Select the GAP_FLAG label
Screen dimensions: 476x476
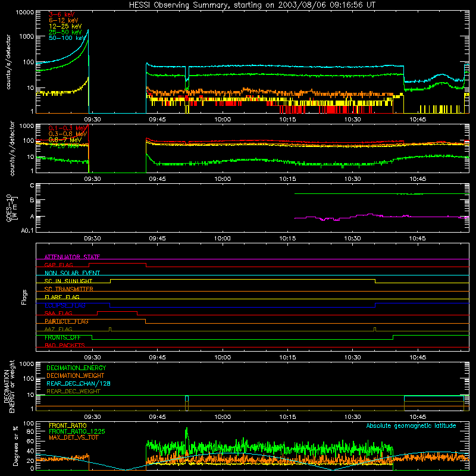point(58,265)
